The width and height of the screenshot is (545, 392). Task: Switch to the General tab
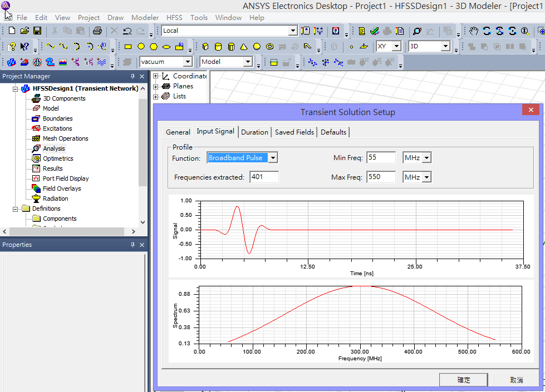click(x=178, y=132)
